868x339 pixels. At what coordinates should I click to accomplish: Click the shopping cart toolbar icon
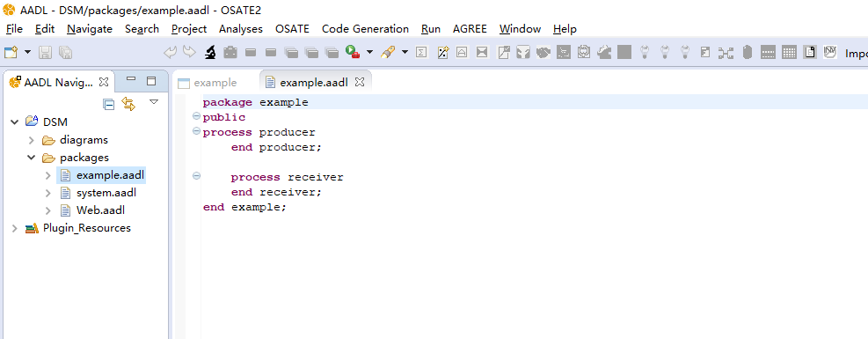pos(564,52)
